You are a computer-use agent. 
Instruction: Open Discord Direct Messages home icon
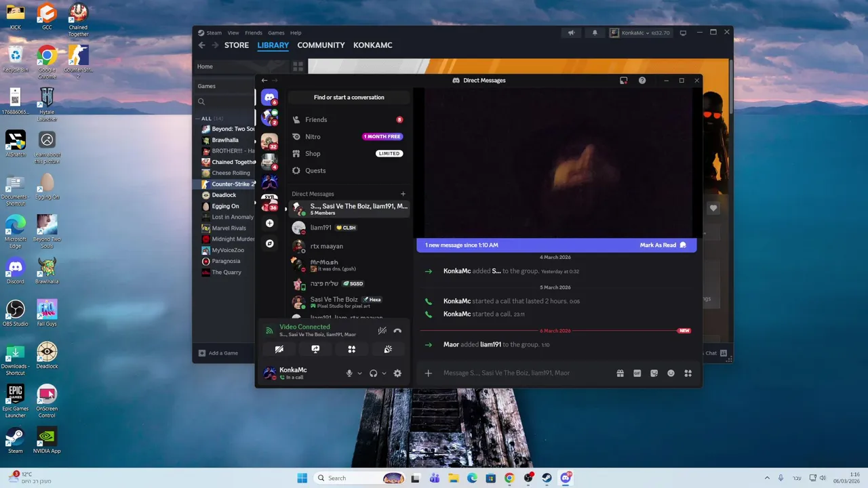269,97
